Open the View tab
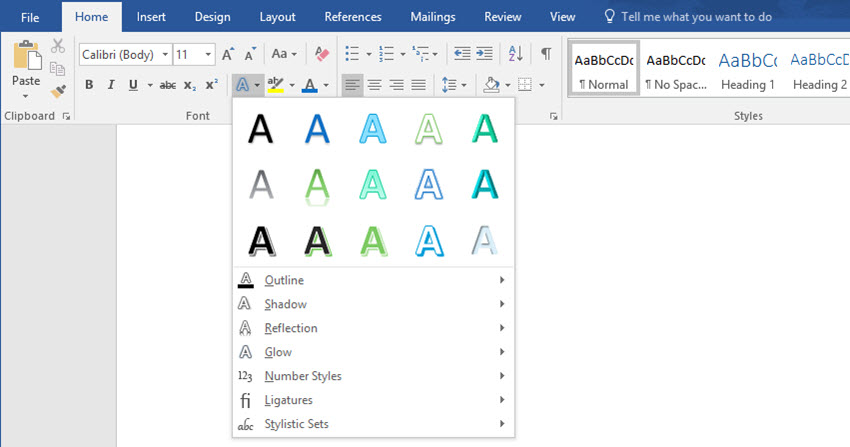 pyautogui.click(x=562, y=17)
